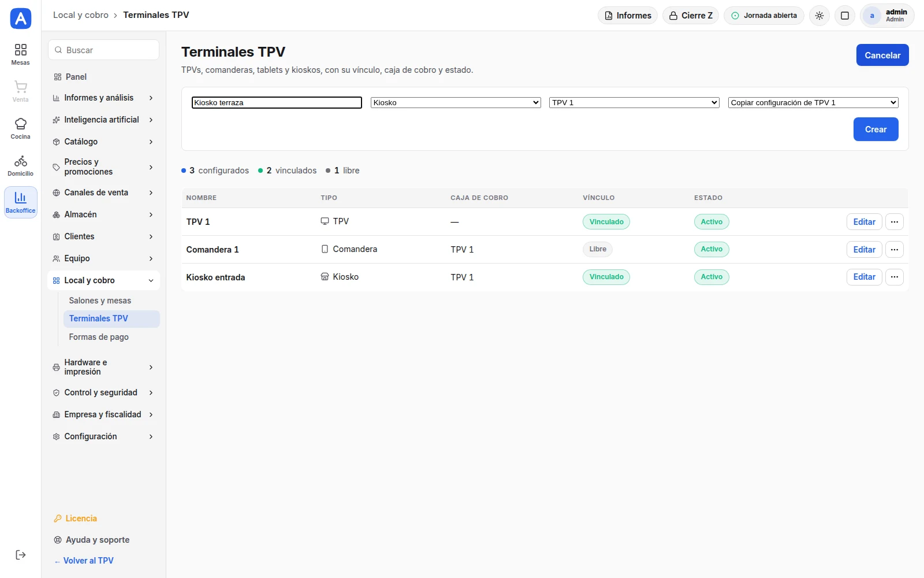
Task: Edit the Comandera 1 terminal
Action: pos(865,250)
